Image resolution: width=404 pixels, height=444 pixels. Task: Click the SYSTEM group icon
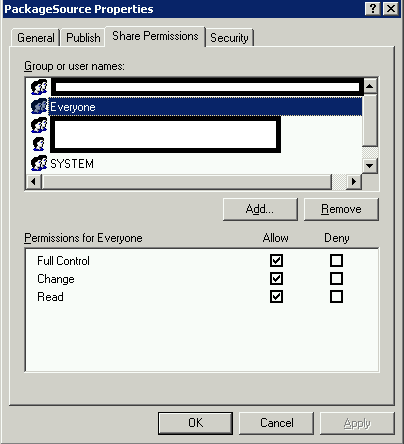click(39, 163)
